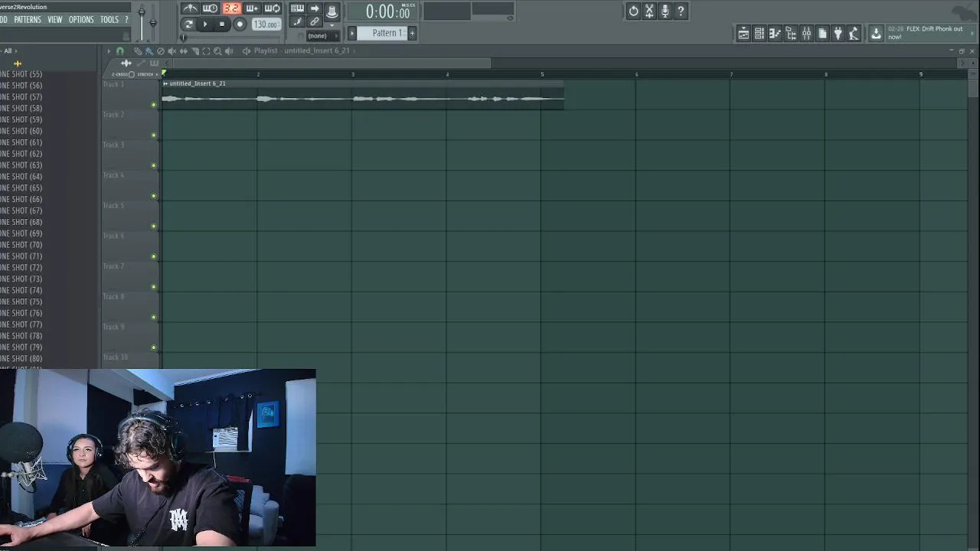Click the untitled_Insert 6_21 audio clip
The width and height of the screenshot is (980, 551).
point(363,95)
